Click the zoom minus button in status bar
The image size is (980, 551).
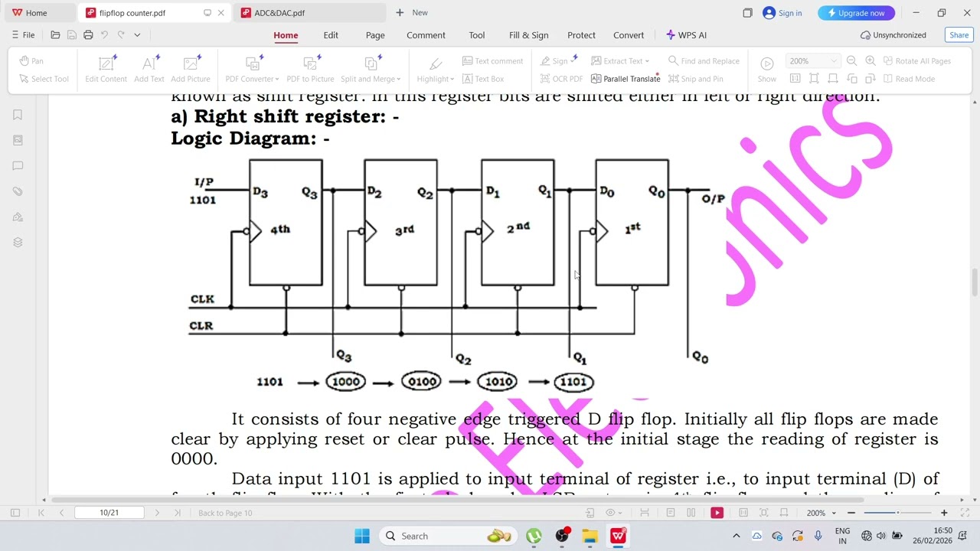point(851,513)
